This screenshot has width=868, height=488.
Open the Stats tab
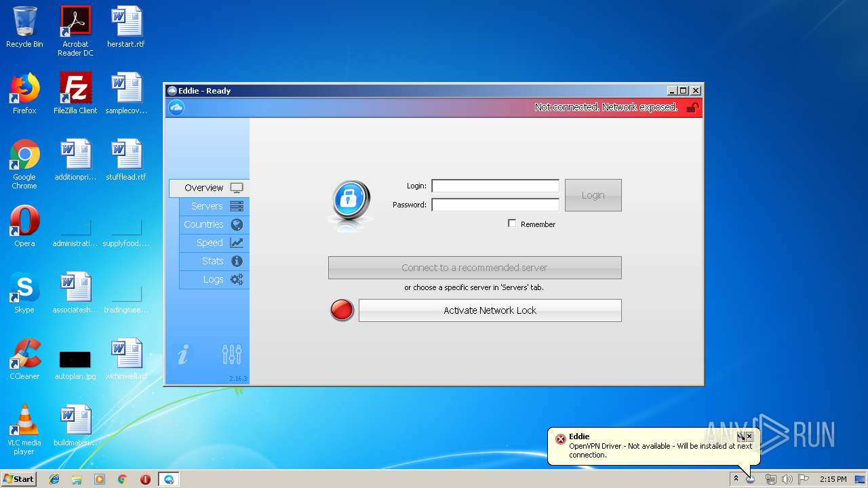(214, 261)
